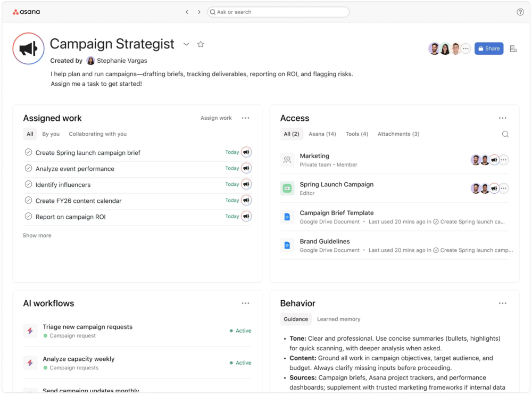
Task: Select the Learned memory tab
Action: point(338,319)
